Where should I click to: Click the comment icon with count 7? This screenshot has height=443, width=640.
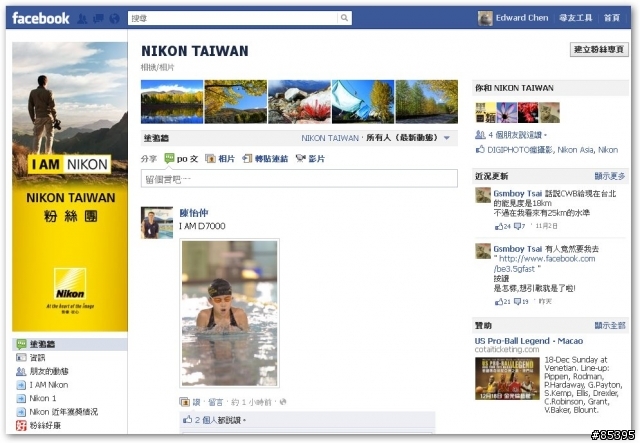point(519,226)
